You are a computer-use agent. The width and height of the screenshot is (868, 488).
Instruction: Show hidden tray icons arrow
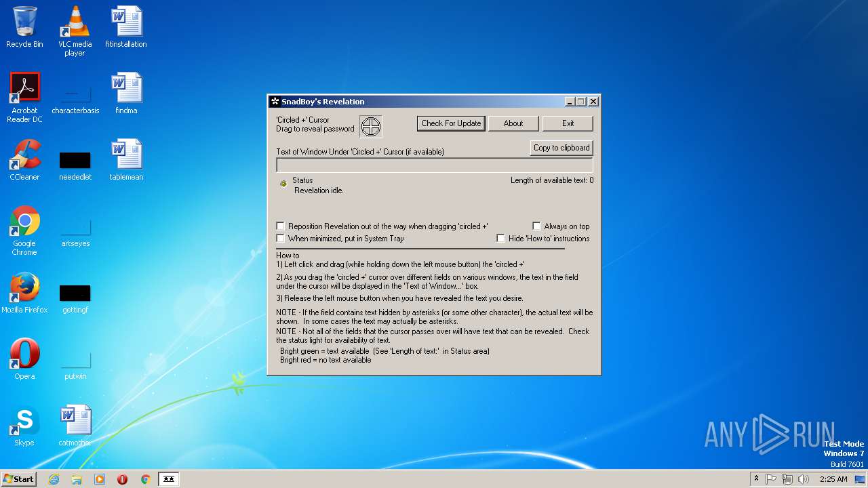[756, 479]
